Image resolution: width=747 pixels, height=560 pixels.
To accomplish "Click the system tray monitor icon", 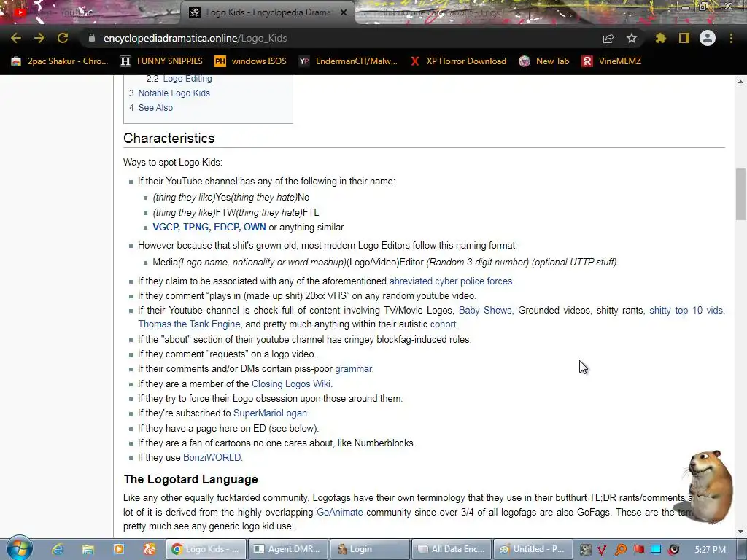I will [x=656, y=550].
